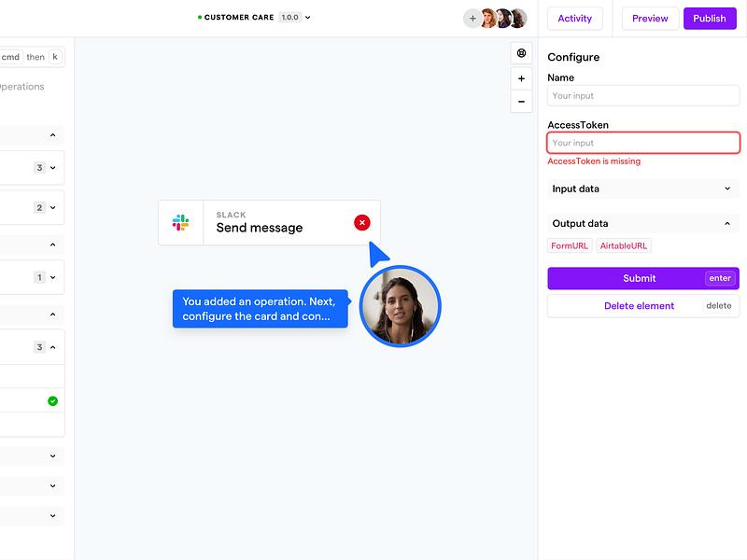The height and width of the screenshot is (560, 747).
Task: Click the Publish button
Action: tap(710, 19)
